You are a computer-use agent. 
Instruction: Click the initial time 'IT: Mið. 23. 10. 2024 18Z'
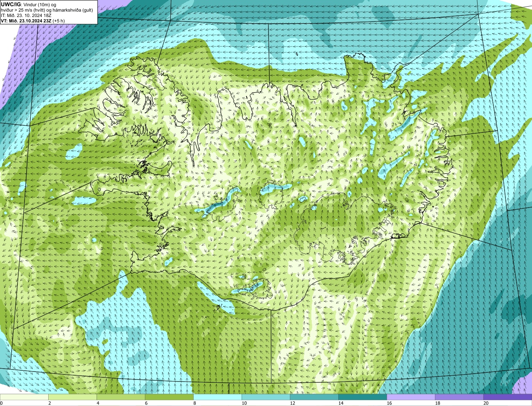(x=26, y=15)
